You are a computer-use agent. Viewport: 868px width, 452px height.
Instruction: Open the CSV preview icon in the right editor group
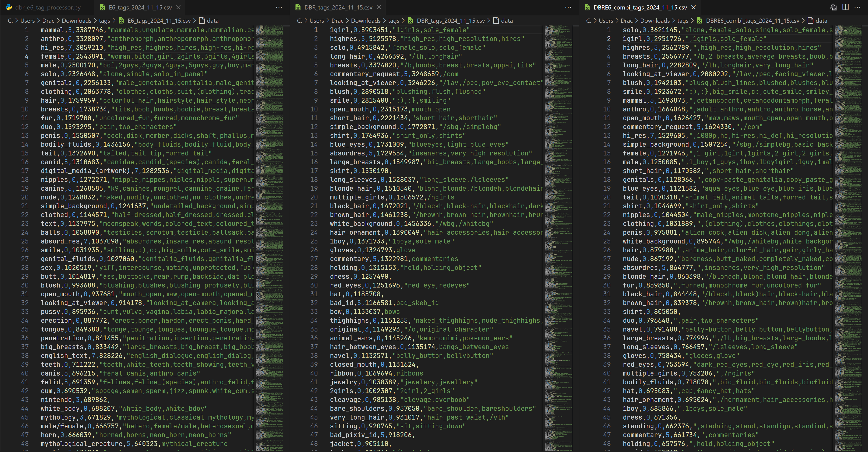coord(833,7)
